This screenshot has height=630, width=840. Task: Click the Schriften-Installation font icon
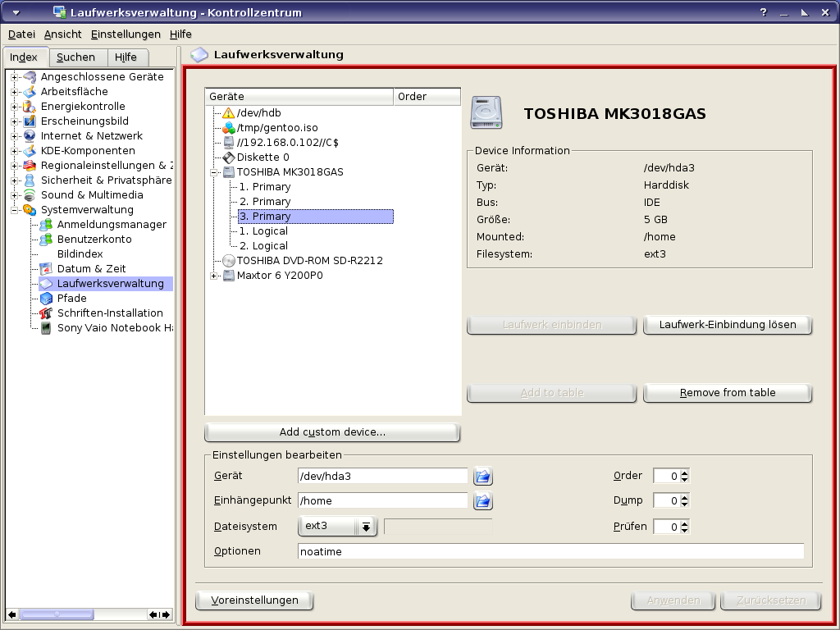click(47, 313)
